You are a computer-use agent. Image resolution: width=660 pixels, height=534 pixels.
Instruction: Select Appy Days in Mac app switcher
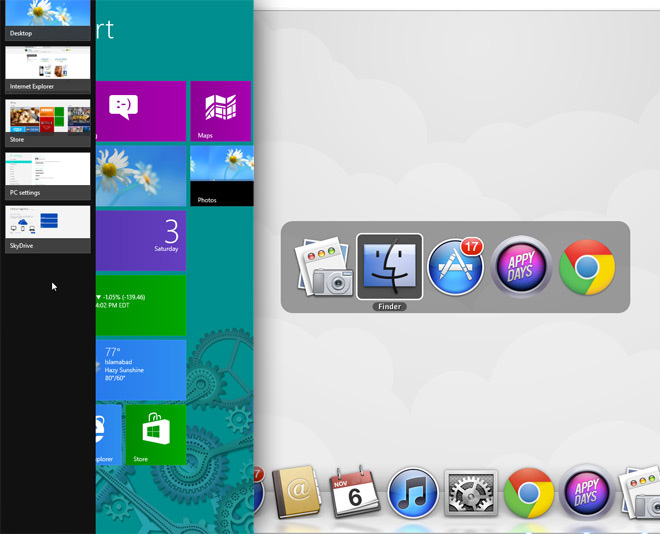pos(521,267)
